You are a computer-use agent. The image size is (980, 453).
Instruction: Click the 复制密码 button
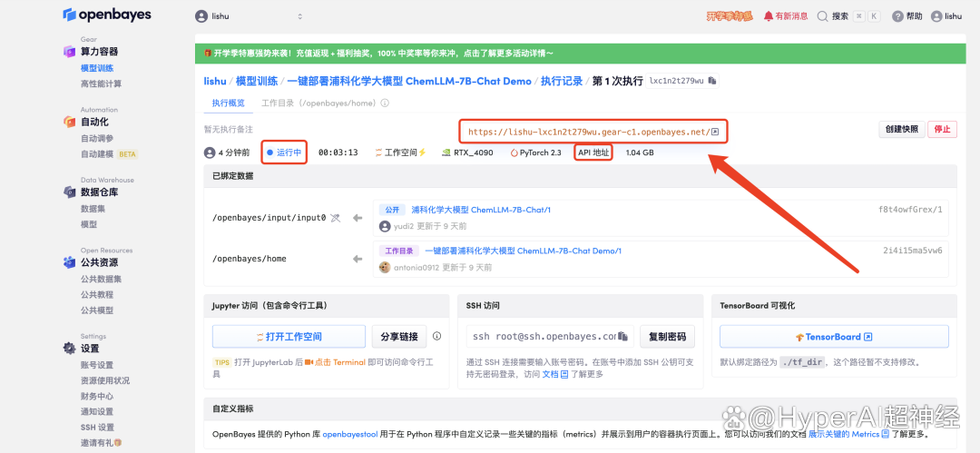[667, 337]
